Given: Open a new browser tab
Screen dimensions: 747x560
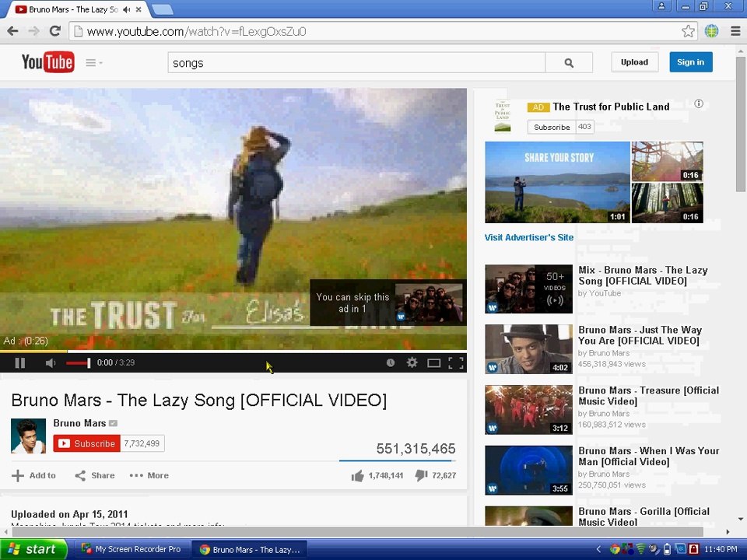Looking at the screenshot, I should [x=162, y=9].
